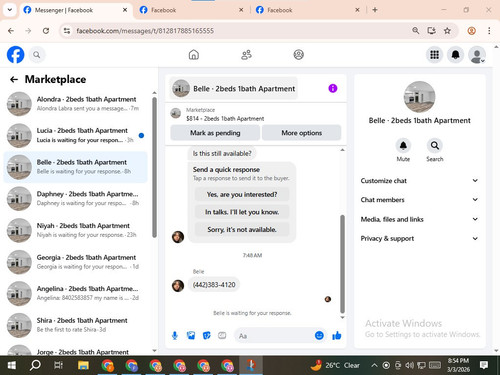Screen dimensions: 500x375
Task: Open Chrome profile avatar icon
Action: click(471, 31)
